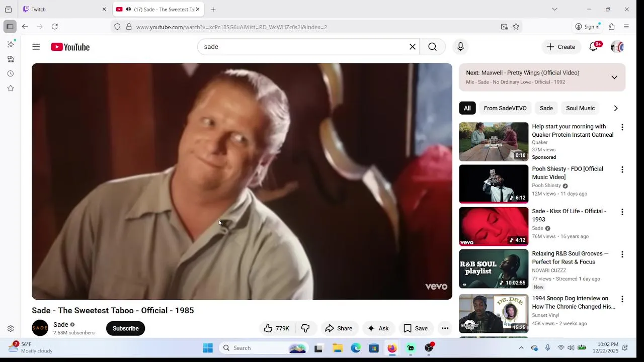Open Firefox application menu
644x362 pixels.
pyautogui.click(x=626, y=27)
